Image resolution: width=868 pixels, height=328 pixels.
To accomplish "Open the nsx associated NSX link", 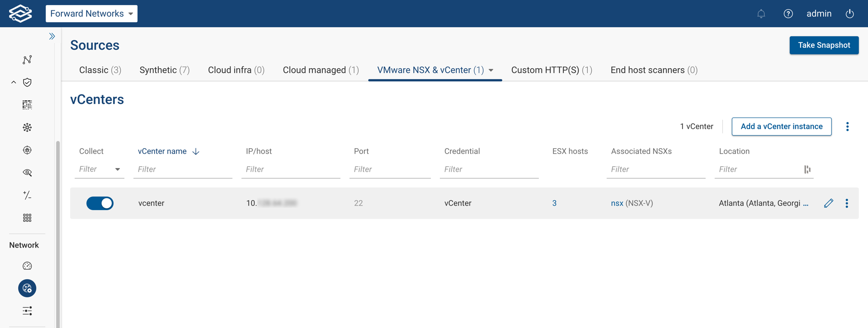I will click(617, 203).
